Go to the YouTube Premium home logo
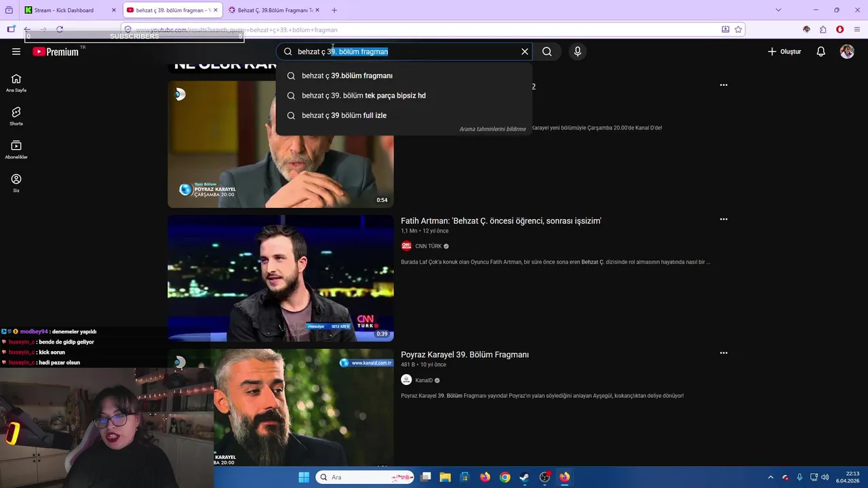The height and width of the screenshot is (488, 868). (x=56, y=52)
